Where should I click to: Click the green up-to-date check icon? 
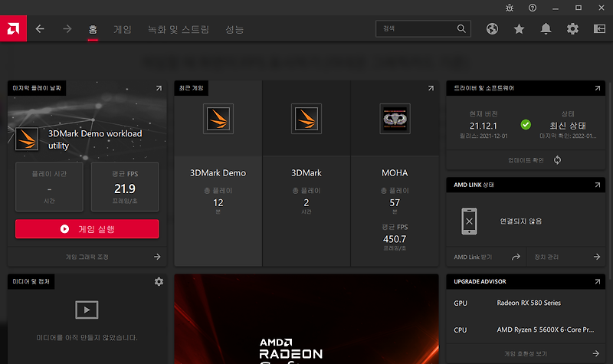pyautogui.click(x=526, y=125)
